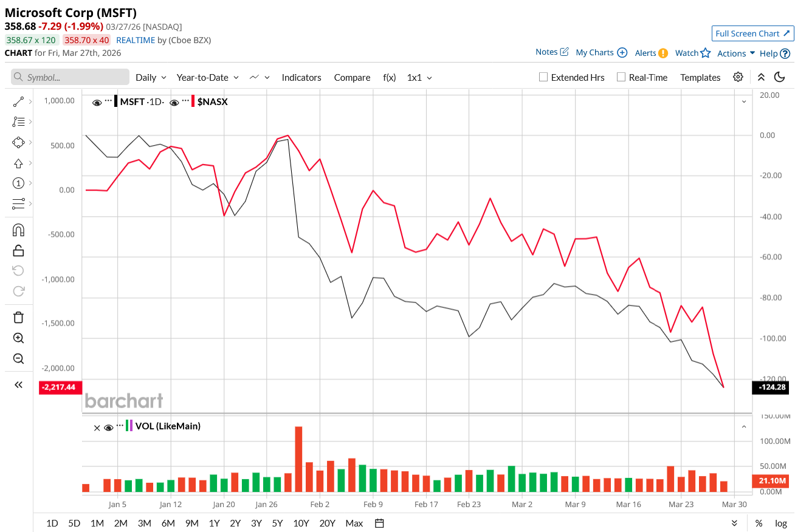Open the Fibonacci retracement tools

pyautogui.click(x=18, y=122)
